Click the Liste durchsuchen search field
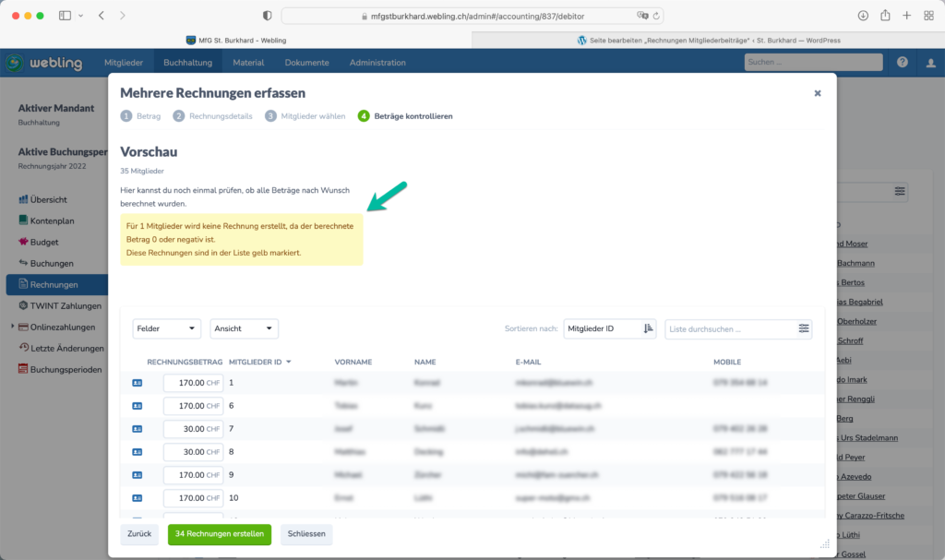The height and width of the screenshot is (560, 945). (729, 328)
